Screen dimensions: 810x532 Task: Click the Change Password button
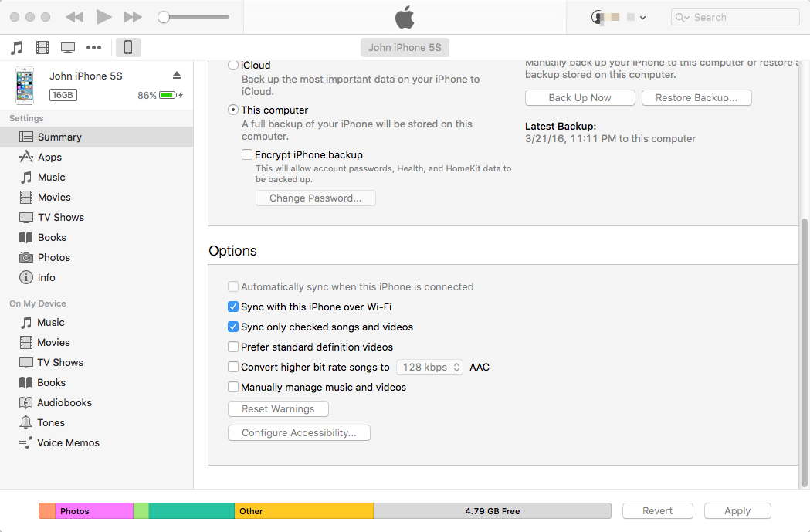tap(316, 198)
